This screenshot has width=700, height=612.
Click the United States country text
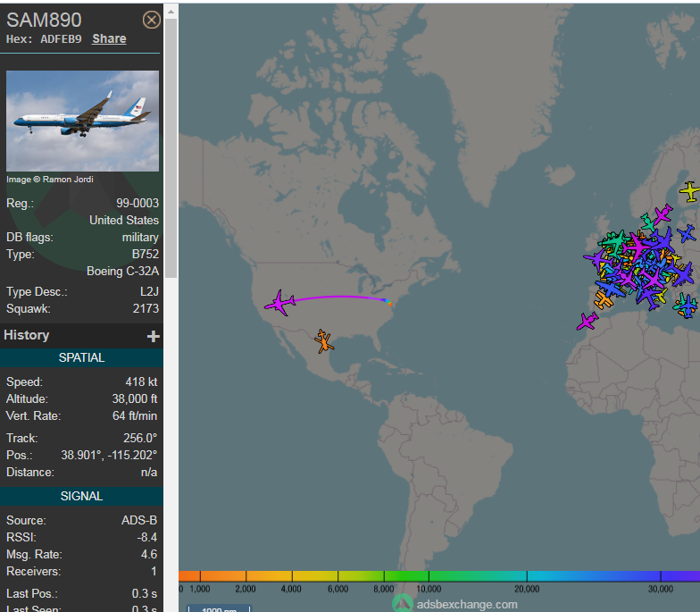(124, 220)
